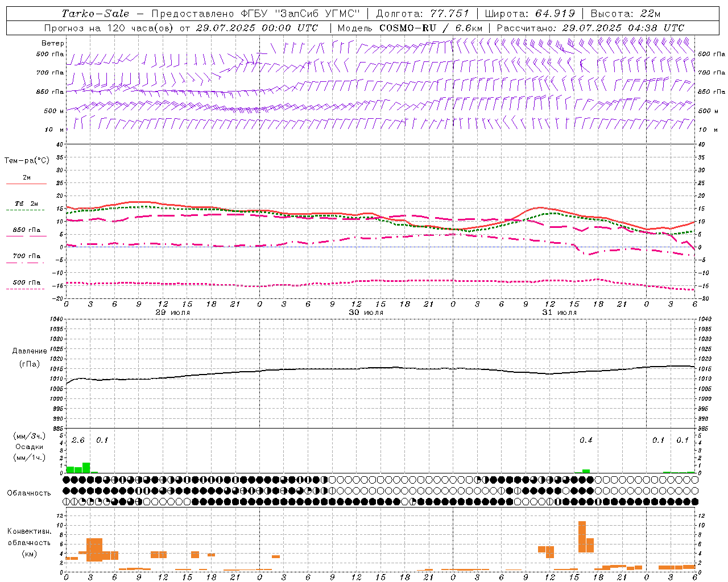Click the Долгота: 77.751 value
Viewport: 728px width, 582px height.
[x=423, y=14]
